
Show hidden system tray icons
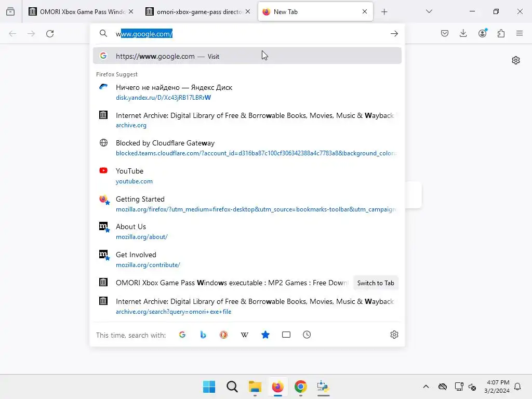426,387
